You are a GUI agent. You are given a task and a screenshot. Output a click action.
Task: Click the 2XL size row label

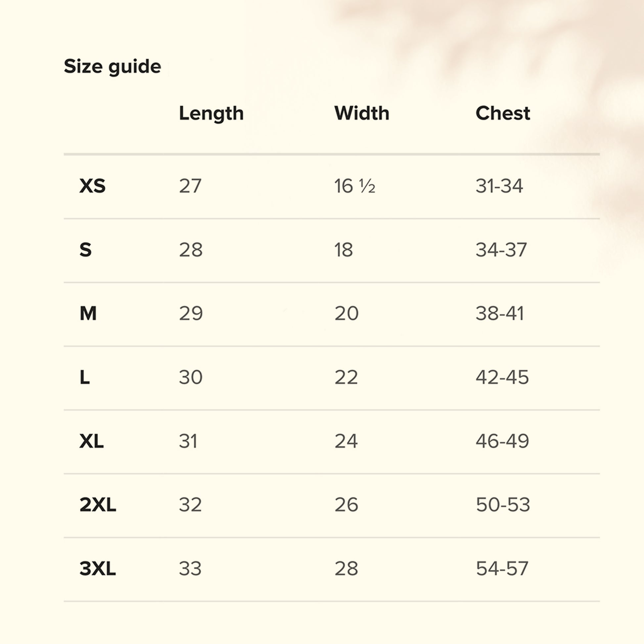click(x=98, y=505)
